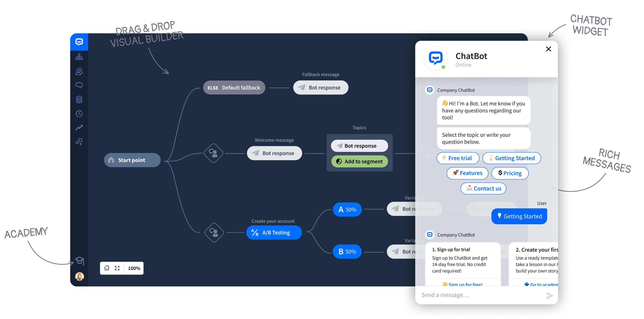Select the A 50% variant node

347,209
